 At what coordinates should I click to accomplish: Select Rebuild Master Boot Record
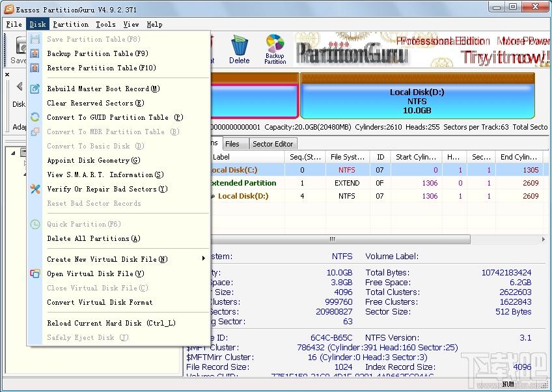point(118,89)
